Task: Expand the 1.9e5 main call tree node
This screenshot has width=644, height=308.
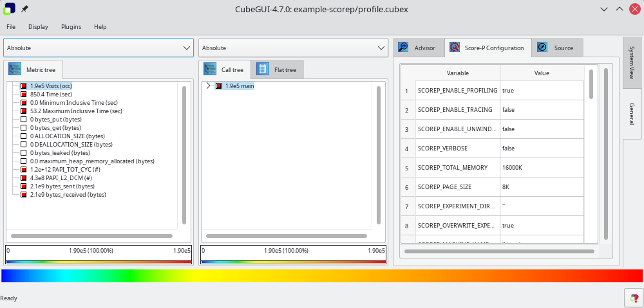Action: pyautogui.click(x=208, y=86)
